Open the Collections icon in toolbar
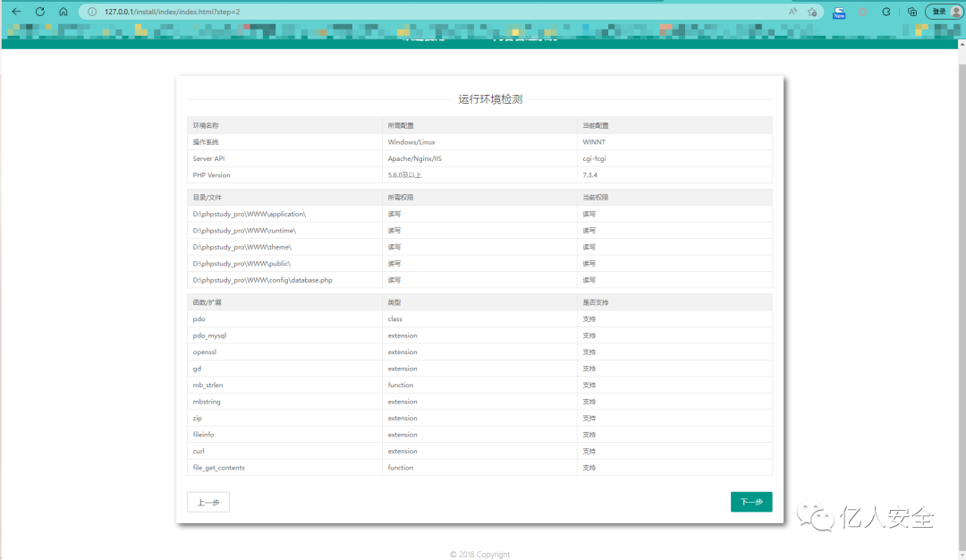The width and height of the screenshot is (966, 560). click(911, 12)
